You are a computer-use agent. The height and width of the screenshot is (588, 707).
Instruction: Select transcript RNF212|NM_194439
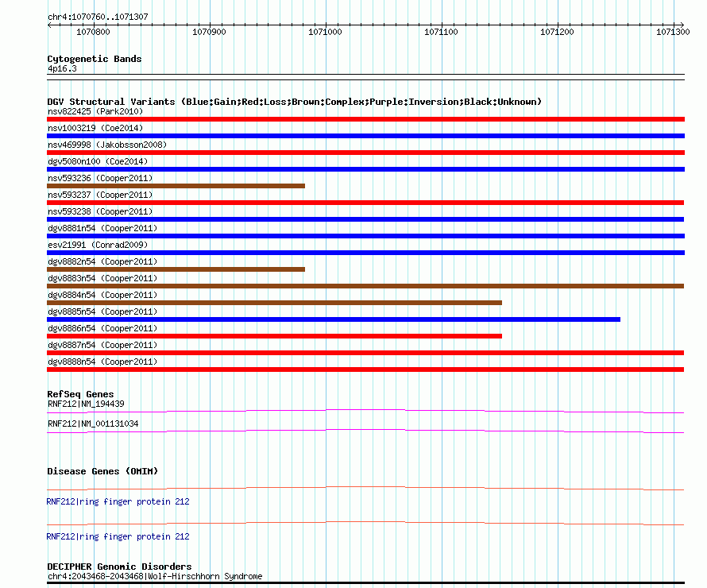(86, 404)
